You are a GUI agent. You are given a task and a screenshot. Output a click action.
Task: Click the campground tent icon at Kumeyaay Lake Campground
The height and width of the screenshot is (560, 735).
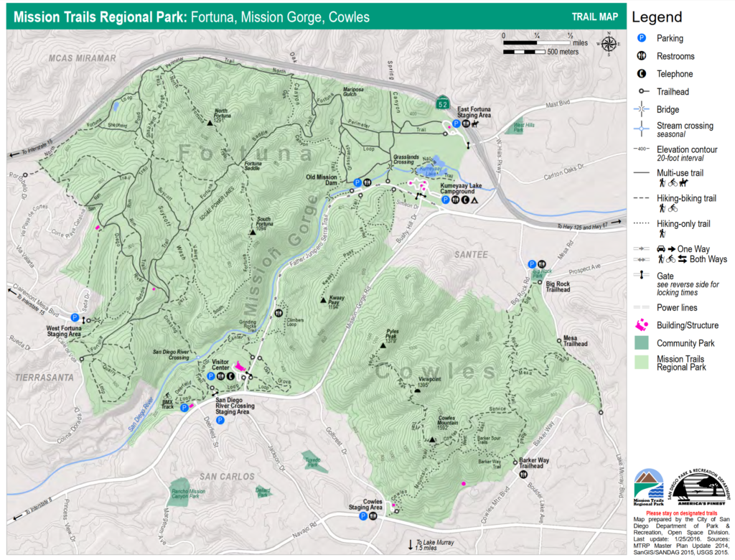click(x=475, y=200)
